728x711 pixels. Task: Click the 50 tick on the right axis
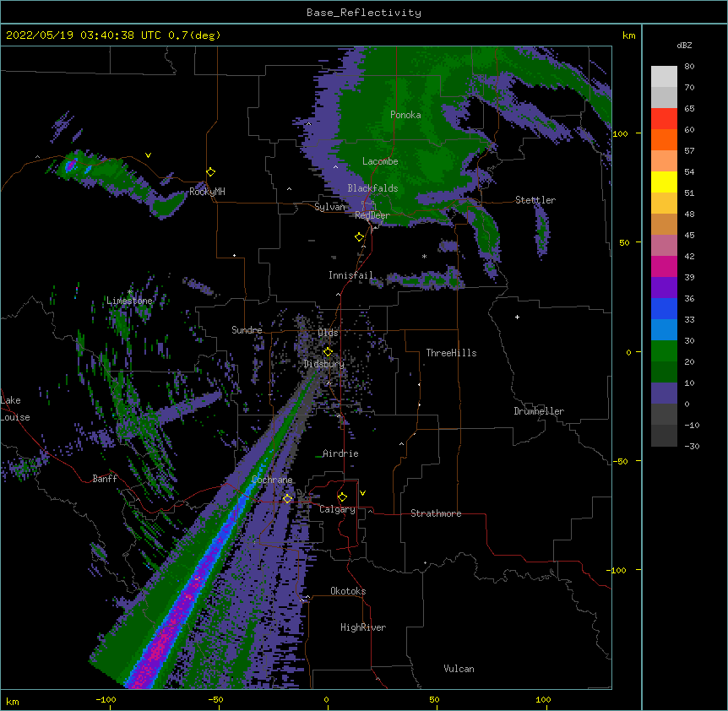click(624, 242)
